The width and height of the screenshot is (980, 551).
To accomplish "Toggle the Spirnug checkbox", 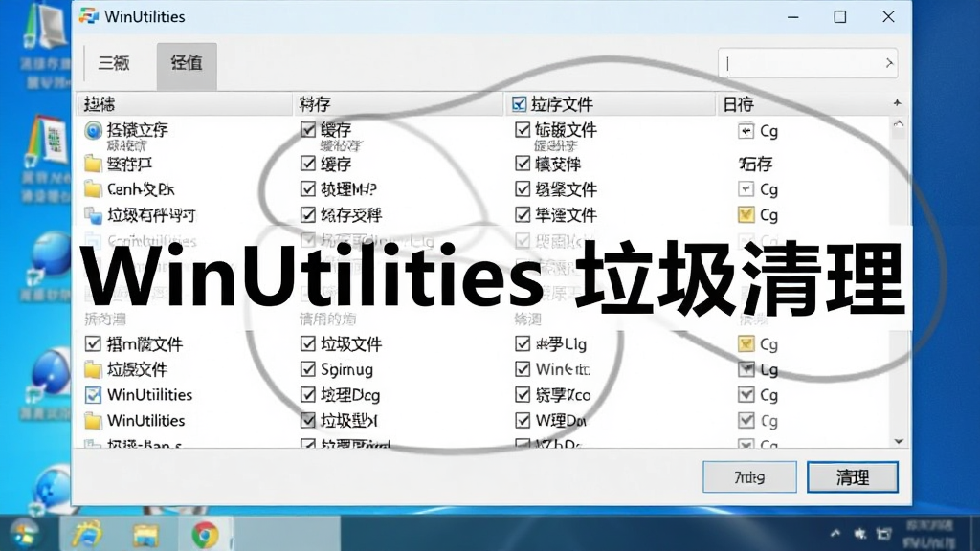I will click(x=307, y=368).
